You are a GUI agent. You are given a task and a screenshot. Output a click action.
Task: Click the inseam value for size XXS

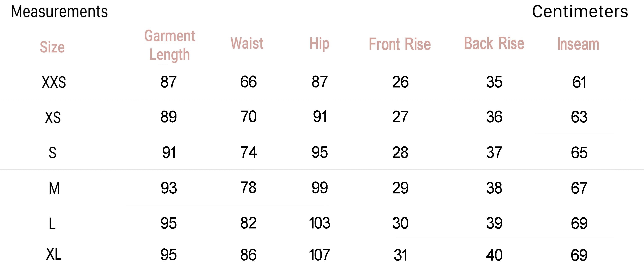pyautogui.click(x=579, y=82)
